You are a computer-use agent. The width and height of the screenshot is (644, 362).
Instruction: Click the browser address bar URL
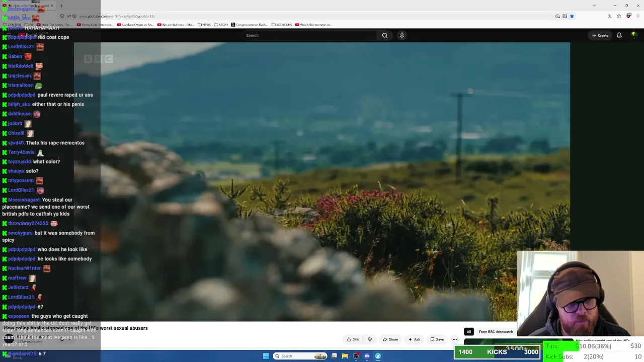pyautogui.click(x=117, y=17)
